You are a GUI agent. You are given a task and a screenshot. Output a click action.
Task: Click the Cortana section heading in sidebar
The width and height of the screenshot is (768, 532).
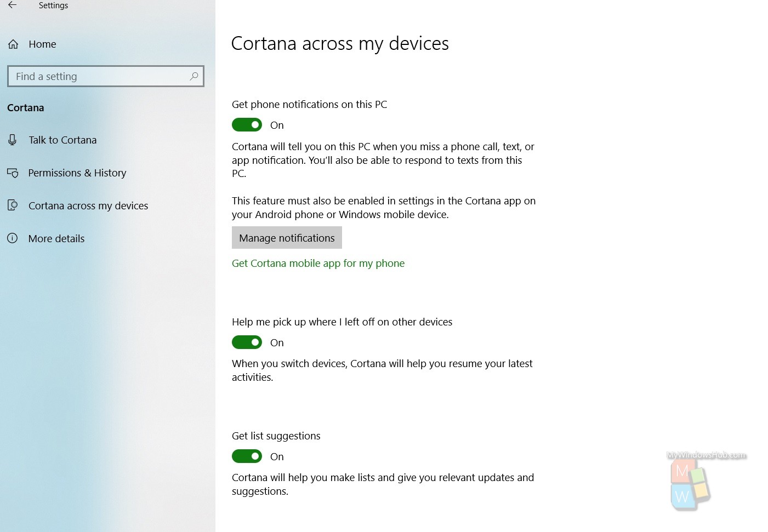26,108
